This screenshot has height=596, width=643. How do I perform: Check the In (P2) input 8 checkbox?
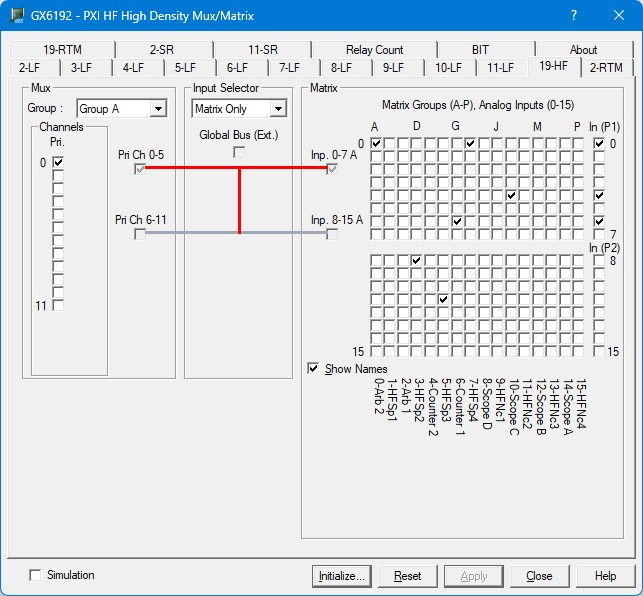pos(599,261)
